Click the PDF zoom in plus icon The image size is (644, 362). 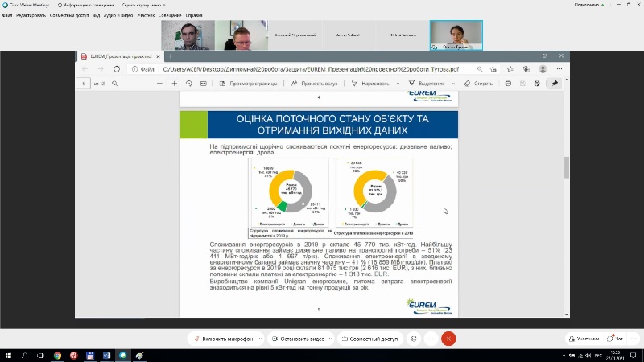[175, 84]
